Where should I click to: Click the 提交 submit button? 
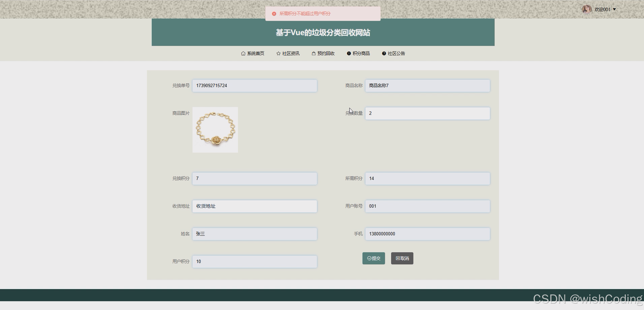(x=374, y=258)
